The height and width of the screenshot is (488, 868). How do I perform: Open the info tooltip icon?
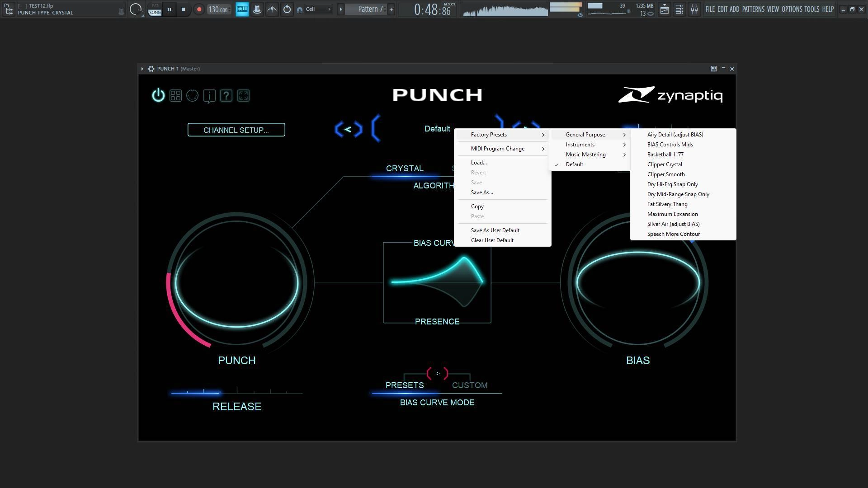[209, 96]
